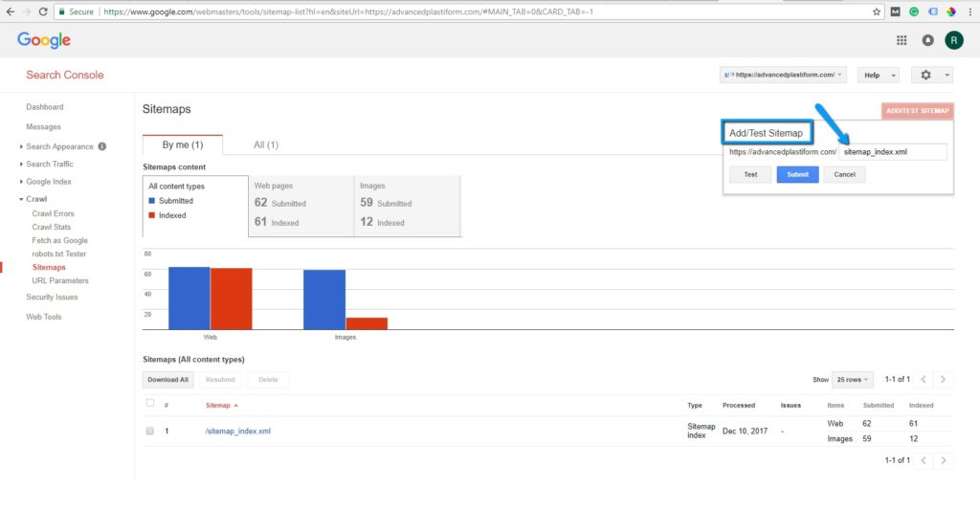
Task: Select all sitemaps header checkbox
Action: (150, 403)
